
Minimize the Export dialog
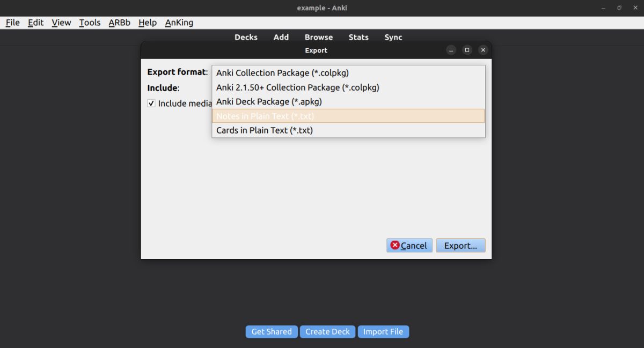click(451, 50)
